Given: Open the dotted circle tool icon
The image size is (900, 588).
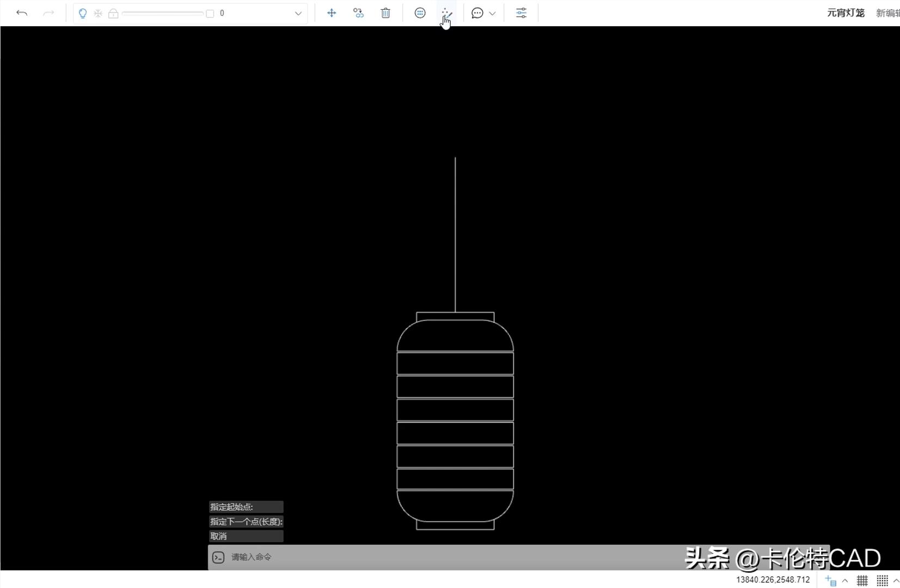Looking at the screenshot, I should pyautogui.click(x=420, y=13).
